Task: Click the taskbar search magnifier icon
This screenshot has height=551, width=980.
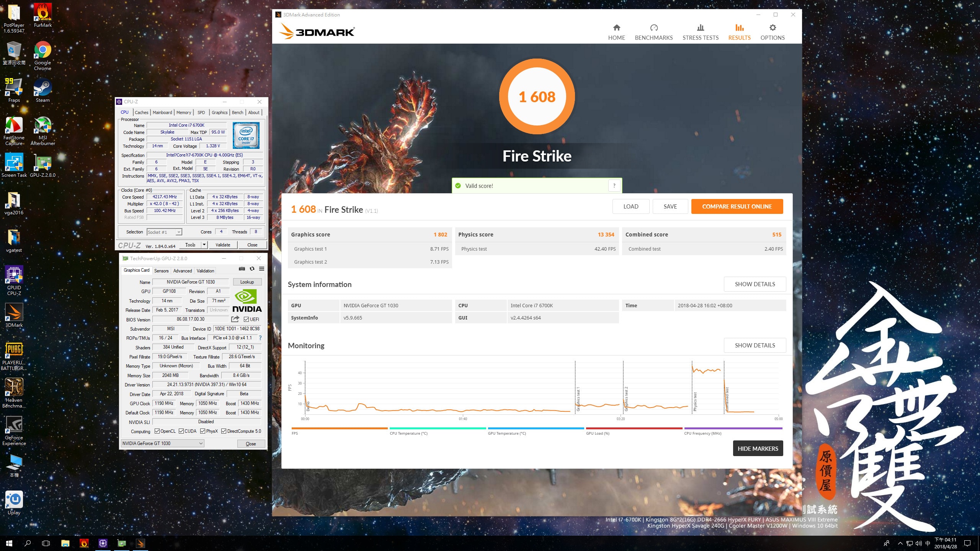Action: tap(28, 543)
